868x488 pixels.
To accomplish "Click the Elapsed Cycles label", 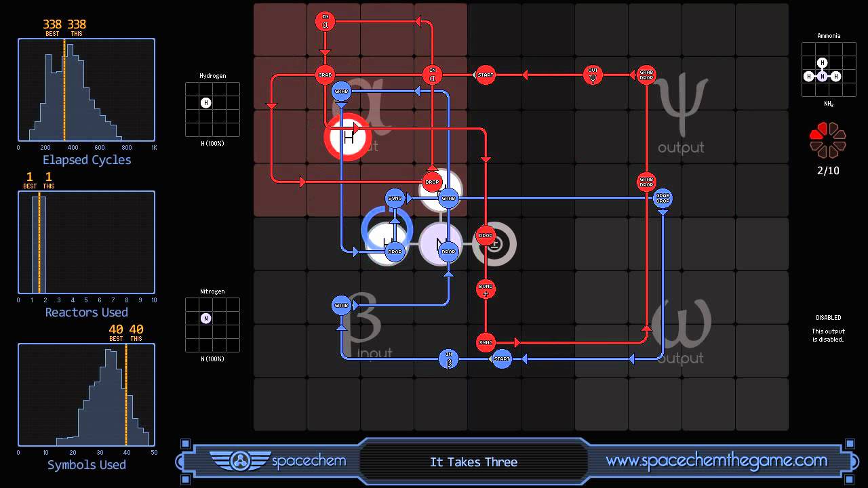I will click(87, 160).
